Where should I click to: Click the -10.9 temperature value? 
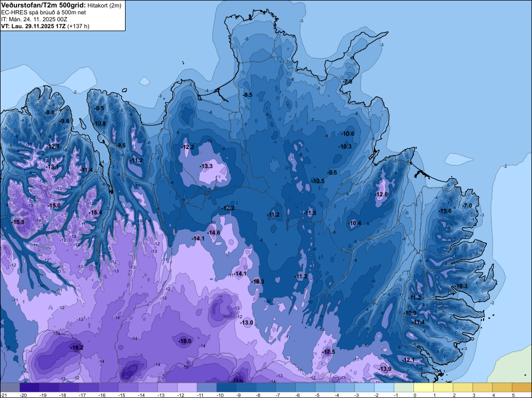(x=410, y=313)
